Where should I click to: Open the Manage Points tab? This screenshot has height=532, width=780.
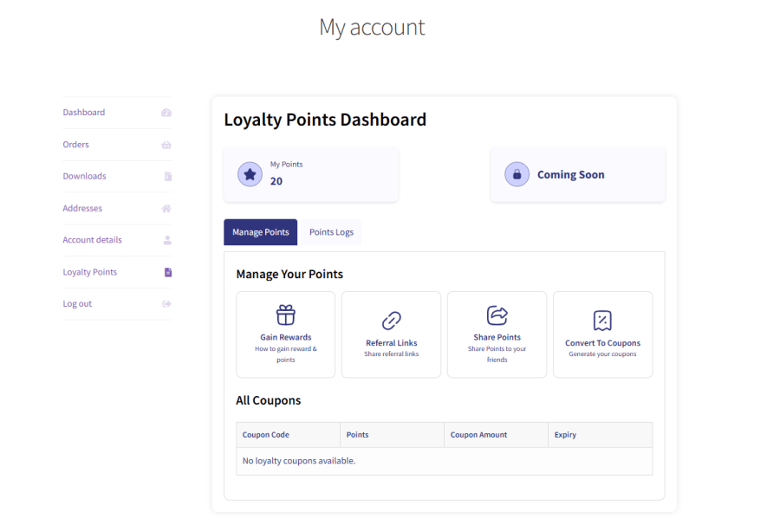pos(260,231)
